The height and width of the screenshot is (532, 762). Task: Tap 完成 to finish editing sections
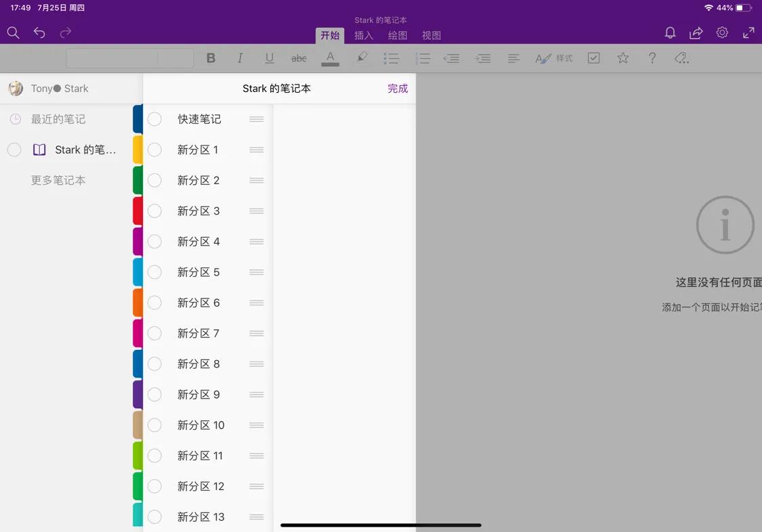398,88
